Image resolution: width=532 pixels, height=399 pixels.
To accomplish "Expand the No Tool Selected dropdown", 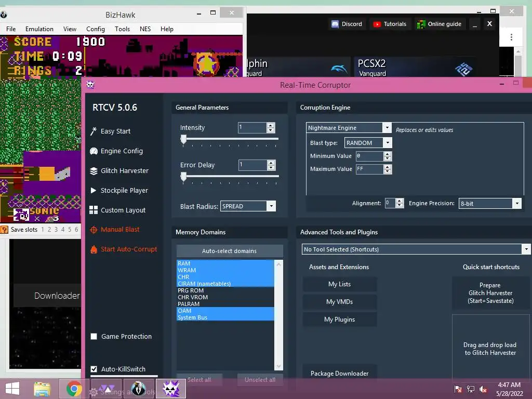I will pyautogui.click(x=526, y=249).
